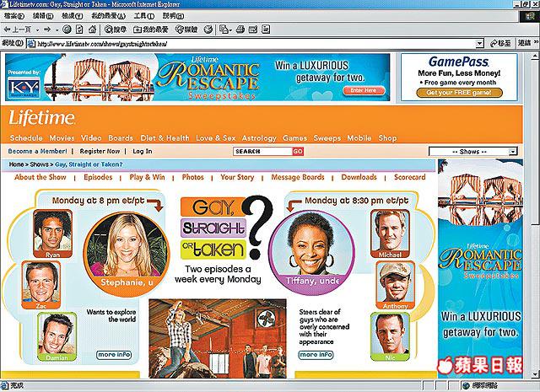This screenshot has width=540, height=392.
Task: Click the Discuss toolbar icon
Action: click(x=266, y=30)
